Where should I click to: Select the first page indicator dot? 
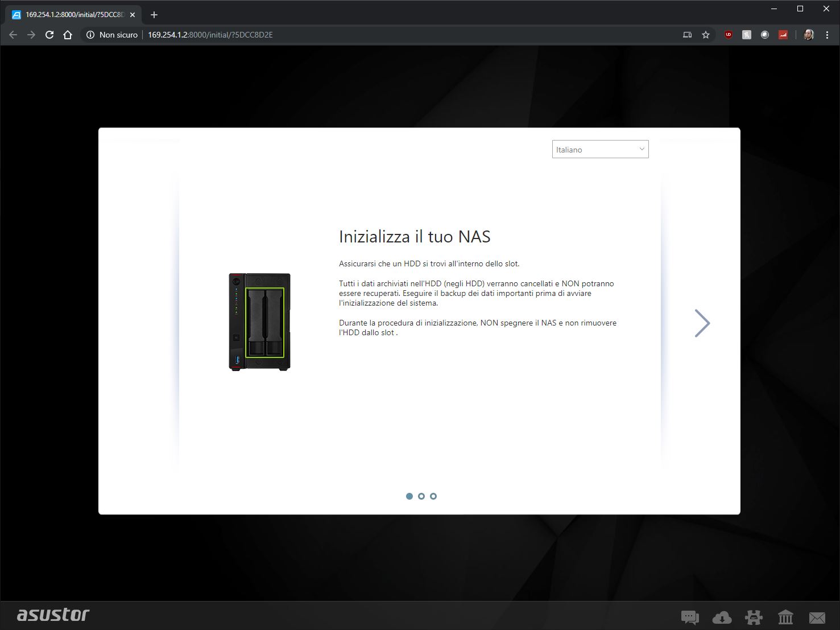click(x=409, y=496)
